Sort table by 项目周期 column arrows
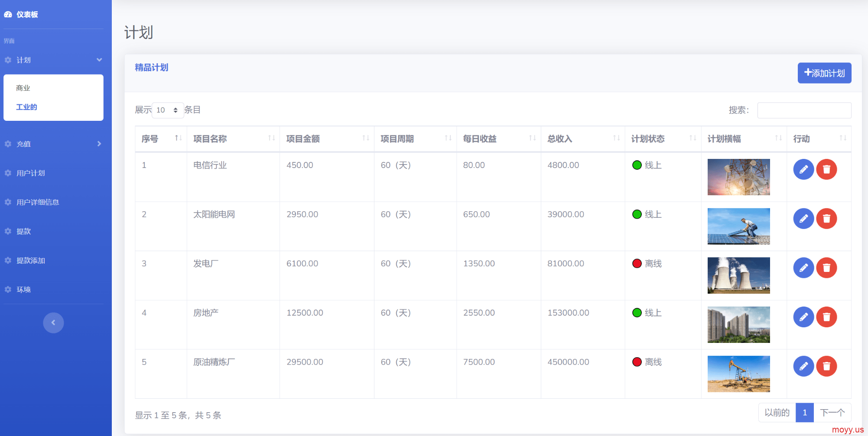 pyautogui.click(x=448, y=138)
